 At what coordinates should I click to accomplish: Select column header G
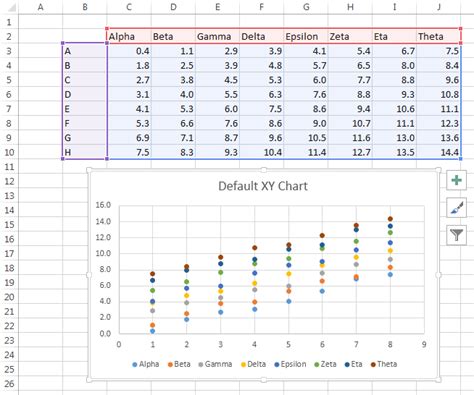306,7
